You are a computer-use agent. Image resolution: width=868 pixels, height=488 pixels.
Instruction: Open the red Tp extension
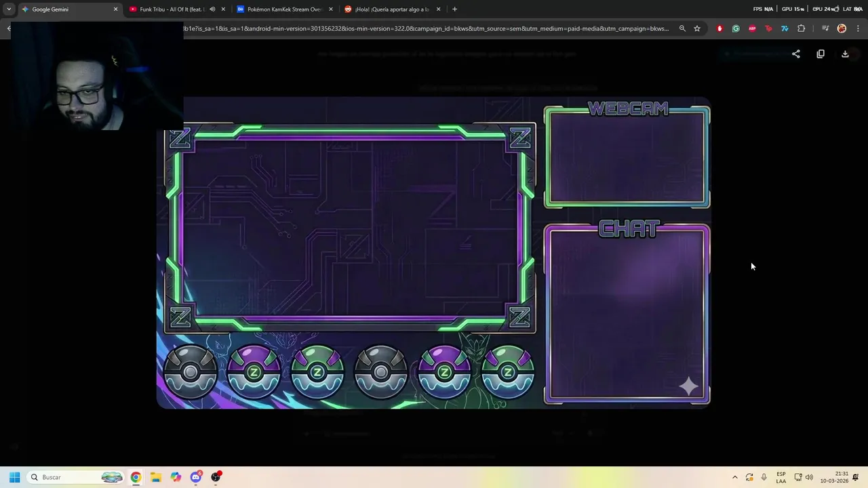(768, 28)
